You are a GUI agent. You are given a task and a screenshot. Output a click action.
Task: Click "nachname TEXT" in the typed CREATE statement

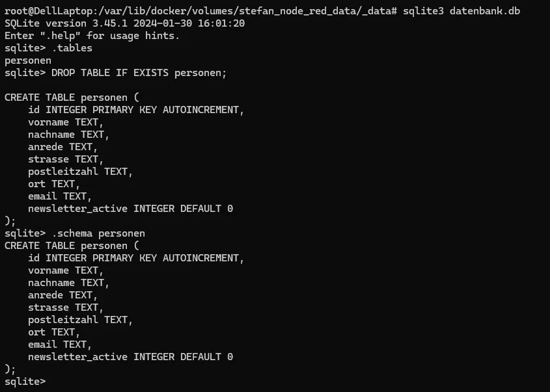coord(68,135)
